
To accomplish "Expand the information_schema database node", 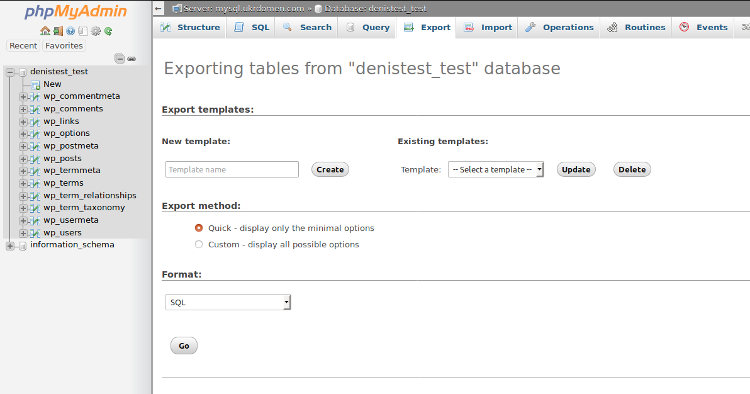I will (10, 246).
